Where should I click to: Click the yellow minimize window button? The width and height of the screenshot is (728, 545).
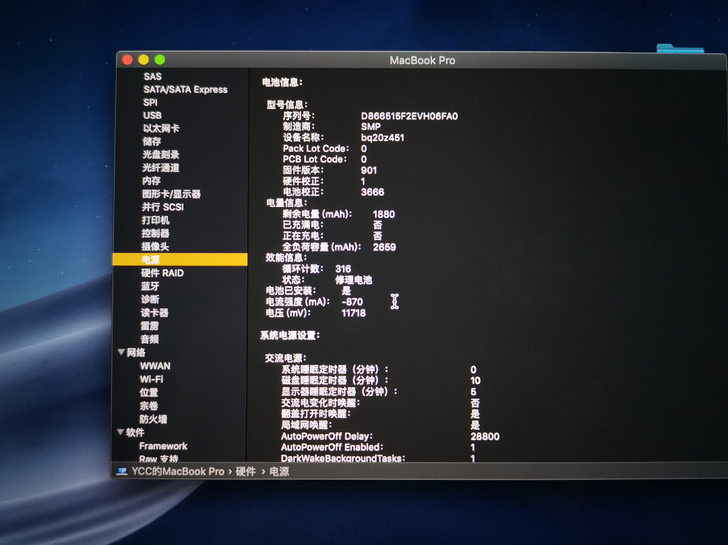click(x=143, y=59)
